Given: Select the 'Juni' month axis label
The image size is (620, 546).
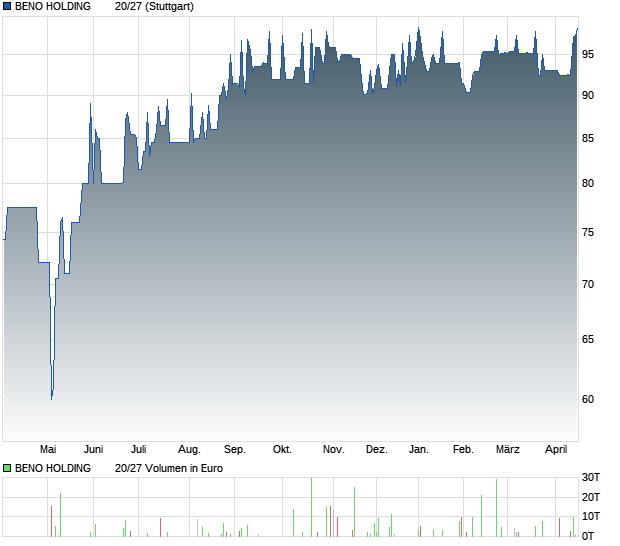Looking at the screenshot, I should 93,449.
